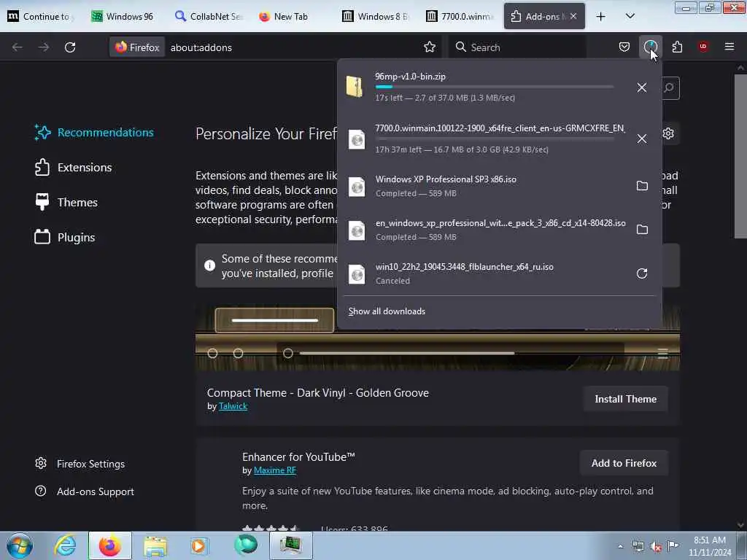Open Themes section in sidebar

pyautogui.click(x=66, y=203)
